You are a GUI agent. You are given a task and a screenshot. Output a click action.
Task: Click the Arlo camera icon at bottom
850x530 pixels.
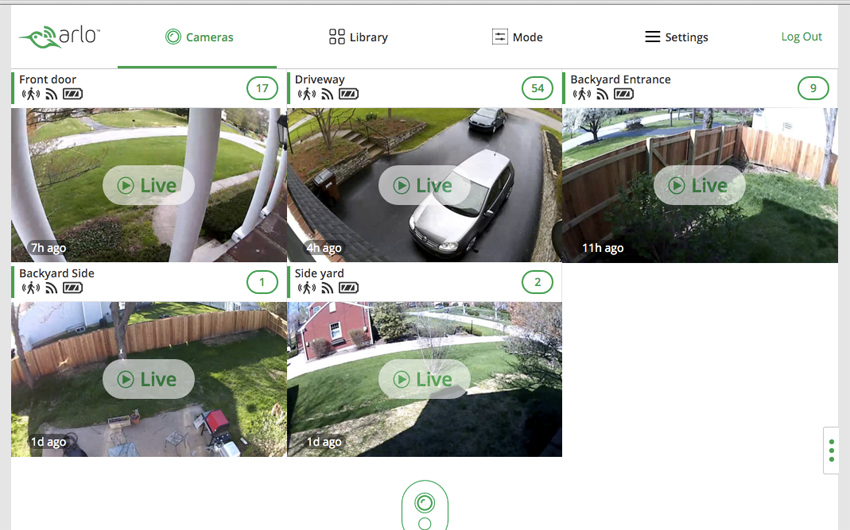(x=425, y=505)
